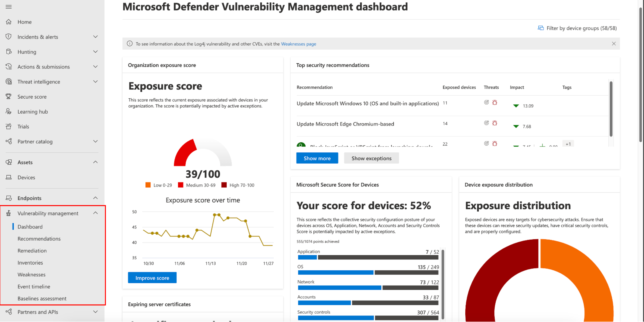
Task: Click Show more security recommendations
Action: [x=317, y=158]
